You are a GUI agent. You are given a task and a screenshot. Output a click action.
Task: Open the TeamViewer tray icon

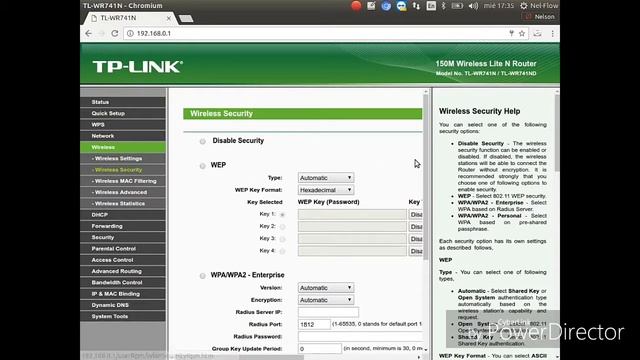click(x=401, y=6)
